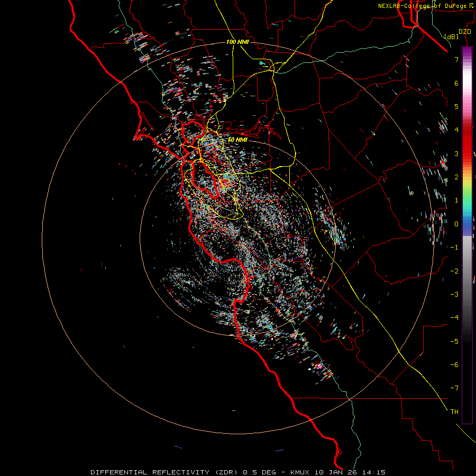Click the "-6" value on the color scale
476x476 pixels.
click(x=454, y=364)
